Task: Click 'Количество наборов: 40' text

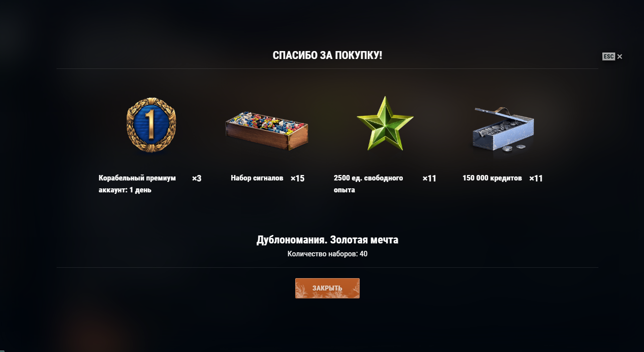Action: (x=327, y=254)
